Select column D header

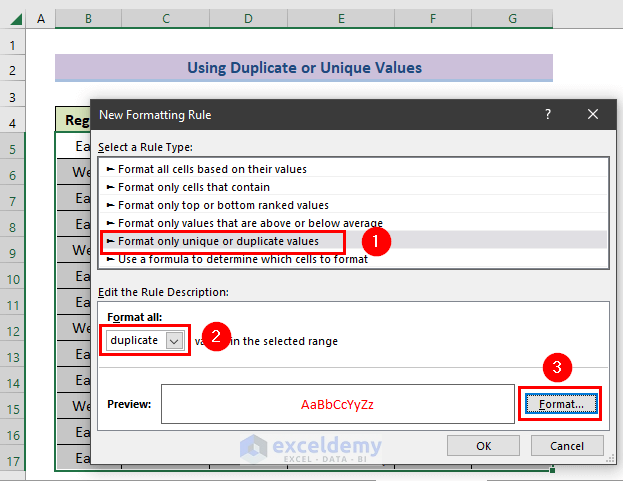pyautogui.click(x=248, y=19)
